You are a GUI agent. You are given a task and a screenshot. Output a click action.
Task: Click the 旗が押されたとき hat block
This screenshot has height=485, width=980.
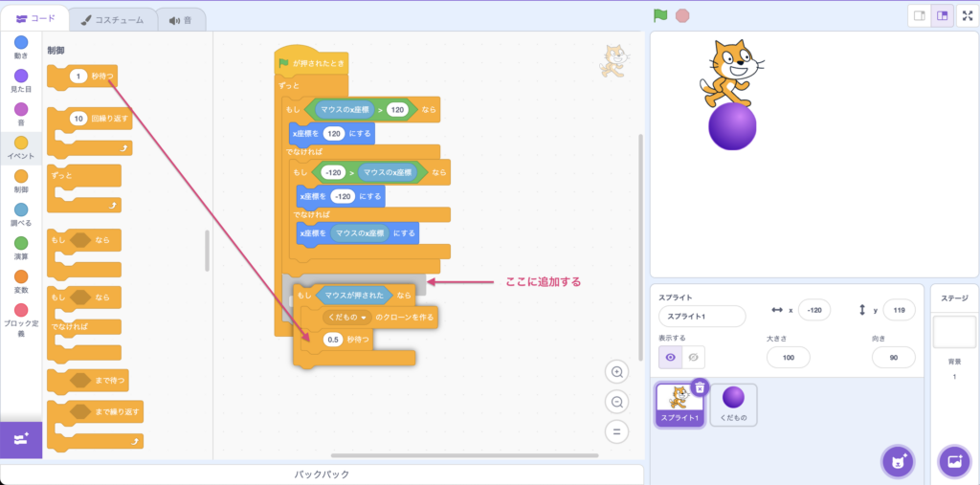(x=311, y=61)
